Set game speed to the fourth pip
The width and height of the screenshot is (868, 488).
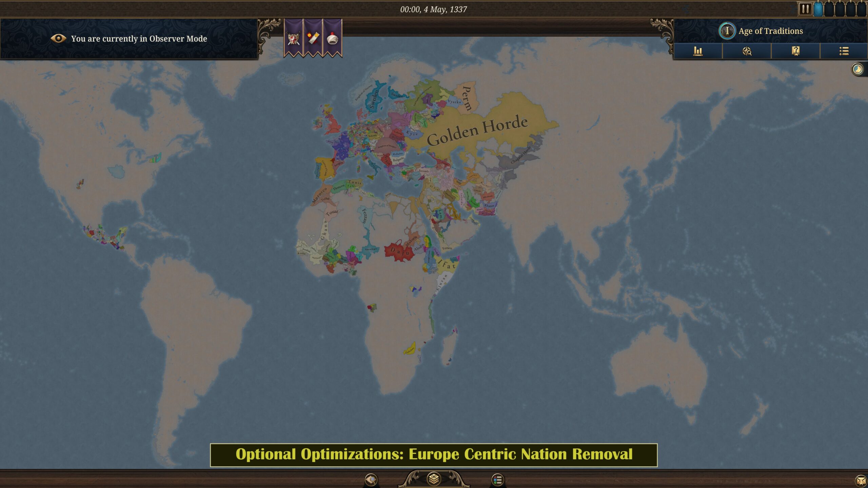[850, 9]
